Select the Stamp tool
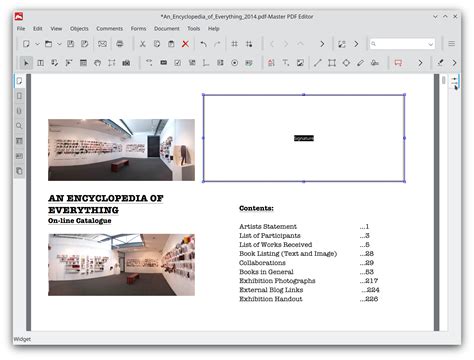 375,63
